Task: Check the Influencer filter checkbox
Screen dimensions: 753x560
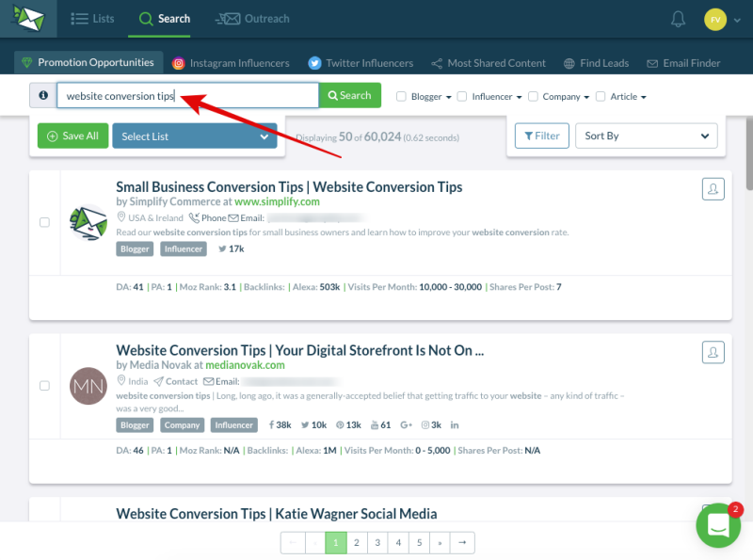Action: pos(462,97)
